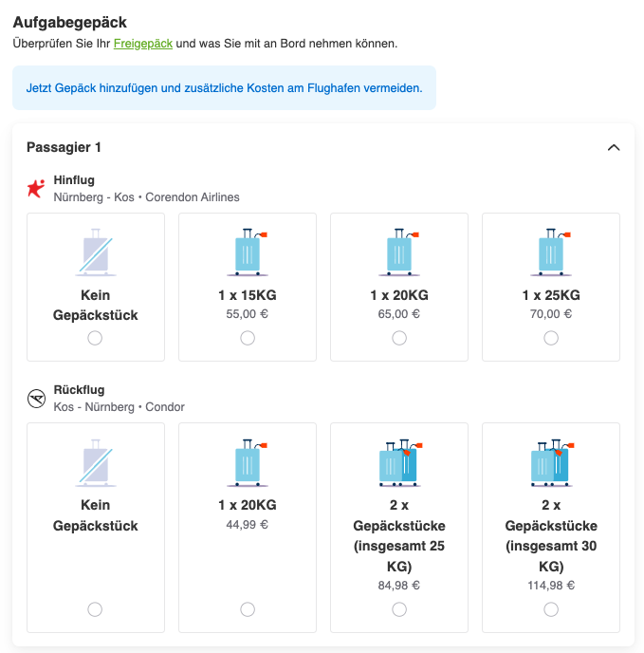Click the suitcase icon above 1 x 15KG
This screenshot has width=644, height=653.
(248, 252)
